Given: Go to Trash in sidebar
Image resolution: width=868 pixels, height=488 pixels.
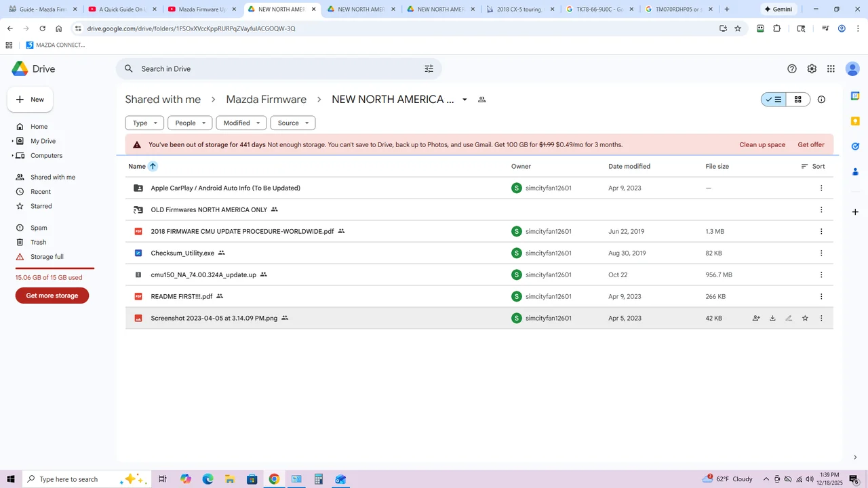Looking at the screenshot, I should click(x=39, y=242).
